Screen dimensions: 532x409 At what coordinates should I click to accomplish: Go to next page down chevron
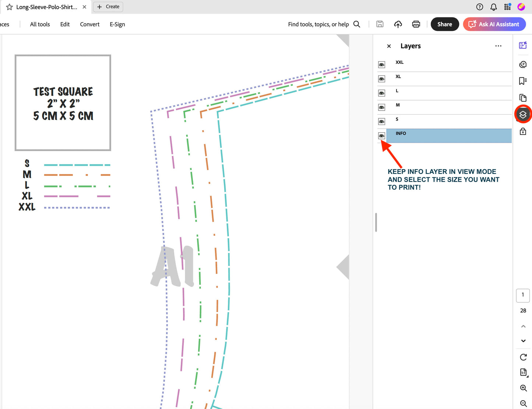point(523,341)
